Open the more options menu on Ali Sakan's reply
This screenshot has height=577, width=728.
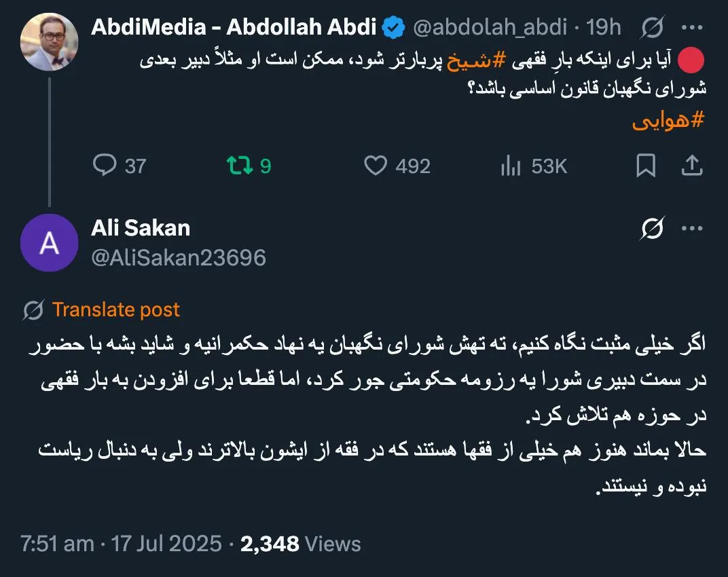pos(693,229)
